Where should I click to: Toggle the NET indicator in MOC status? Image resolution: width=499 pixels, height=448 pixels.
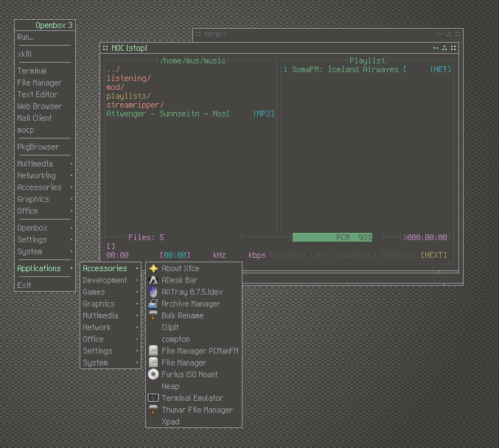(321, 255)
